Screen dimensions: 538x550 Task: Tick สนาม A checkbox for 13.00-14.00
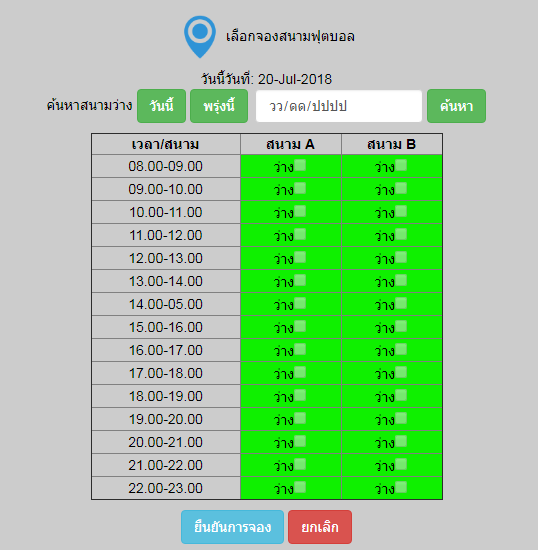pyautogui.click(x=300, y=280)
